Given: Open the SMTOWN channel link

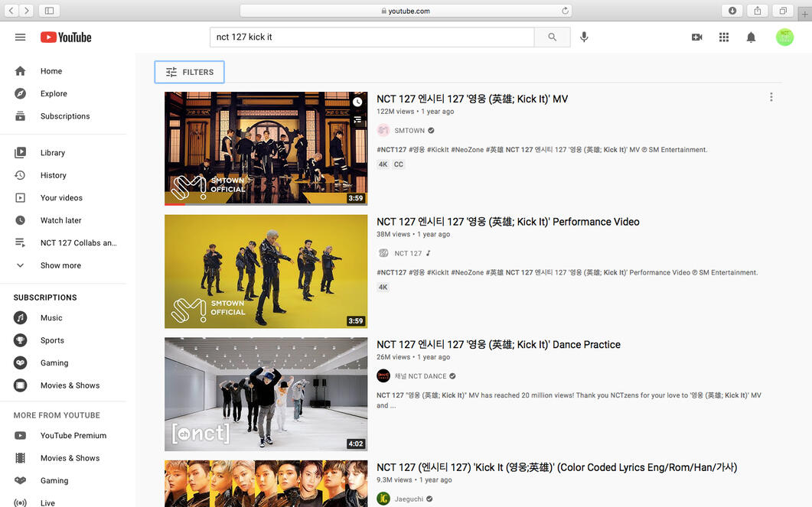Looking at the screenshot, I should pyautogui.click(x=409, y=131).
